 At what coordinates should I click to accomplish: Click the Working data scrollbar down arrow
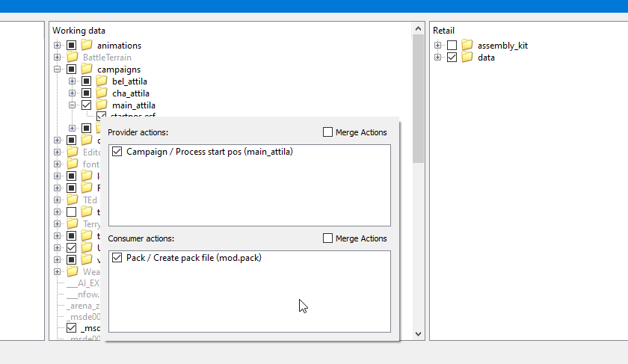tap(418, 334)
